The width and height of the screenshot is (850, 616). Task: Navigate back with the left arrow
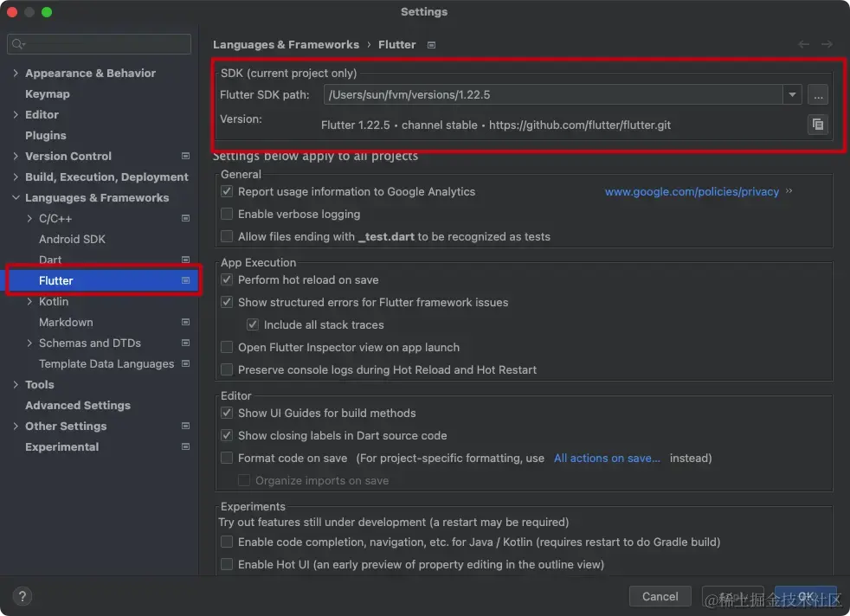[803, 44]
